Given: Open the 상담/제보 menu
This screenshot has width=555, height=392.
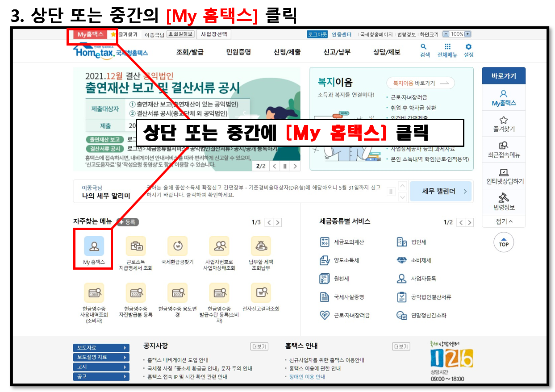Looking at the screenshot, I should [x=387, y=52].
